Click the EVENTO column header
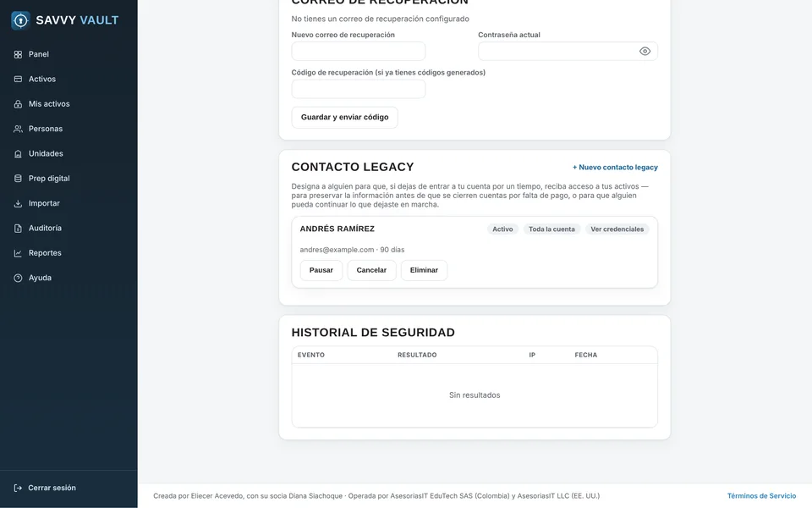This screenshot has width=812, height=508. click(310, 355)
